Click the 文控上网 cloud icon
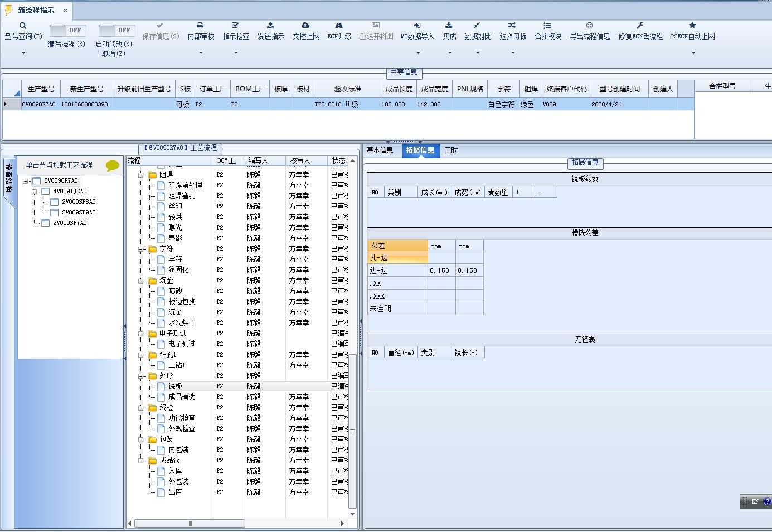This screenshot has width=772, height=532. pyautogui.click(x=305, y=25)
